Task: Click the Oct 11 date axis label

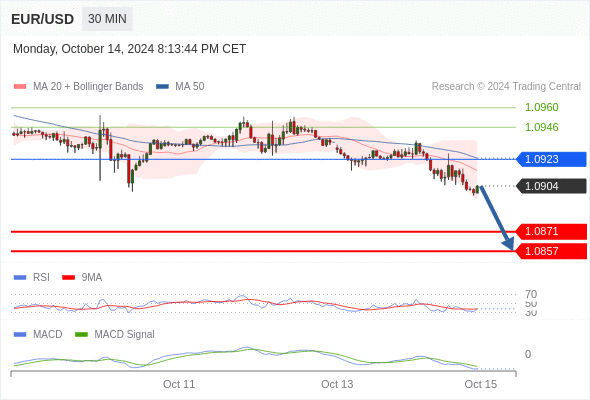Action: (179, 384)
